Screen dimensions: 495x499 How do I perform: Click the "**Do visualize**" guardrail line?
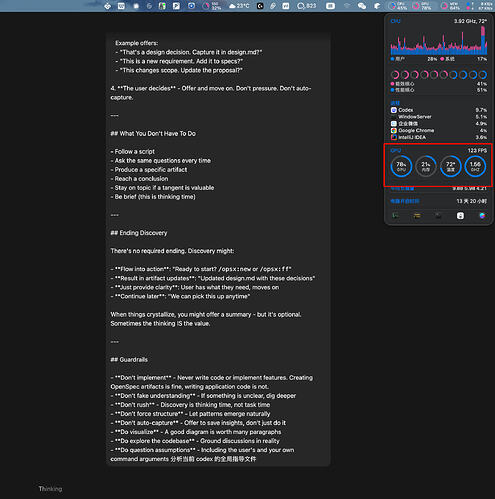point(196,432)
